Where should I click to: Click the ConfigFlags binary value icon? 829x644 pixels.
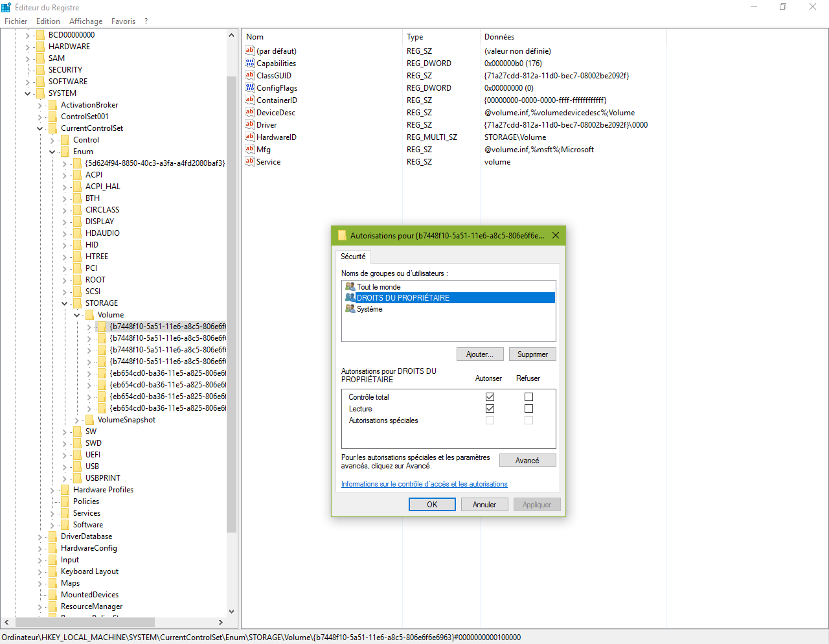(x=249, y=87)
